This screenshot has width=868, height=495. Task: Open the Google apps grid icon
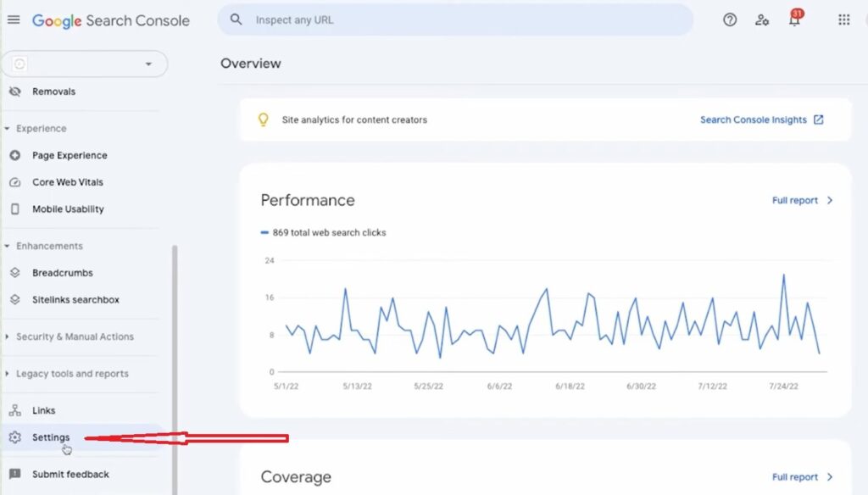pos(843,20)
